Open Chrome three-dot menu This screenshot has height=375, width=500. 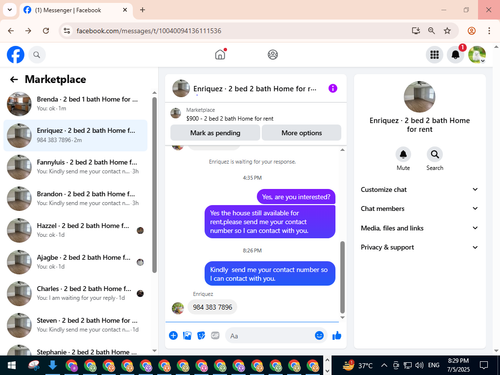tap(489, 31)
